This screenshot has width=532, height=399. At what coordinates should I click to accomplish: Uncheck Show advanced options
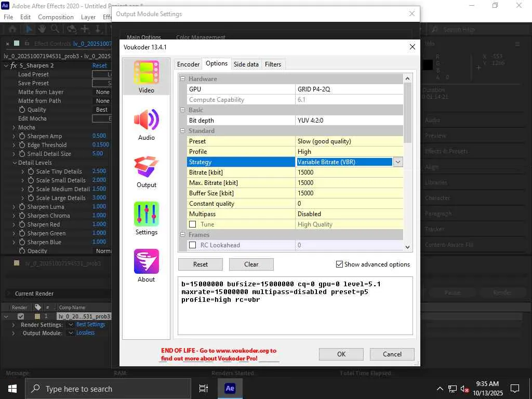[x=339, y=264]
